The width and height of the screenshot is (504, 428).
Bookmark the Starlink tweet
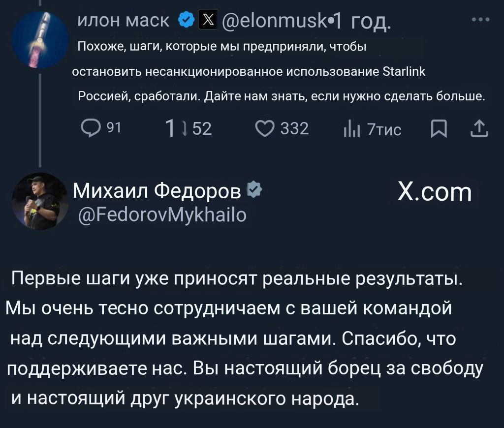click(437, 129)
